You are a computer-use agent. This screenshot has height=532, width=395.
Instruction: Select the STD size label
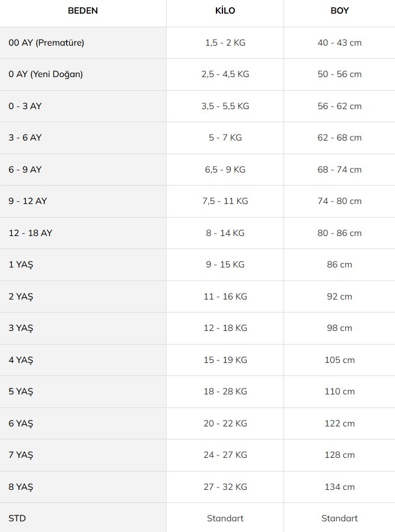[x=17, y=518]
